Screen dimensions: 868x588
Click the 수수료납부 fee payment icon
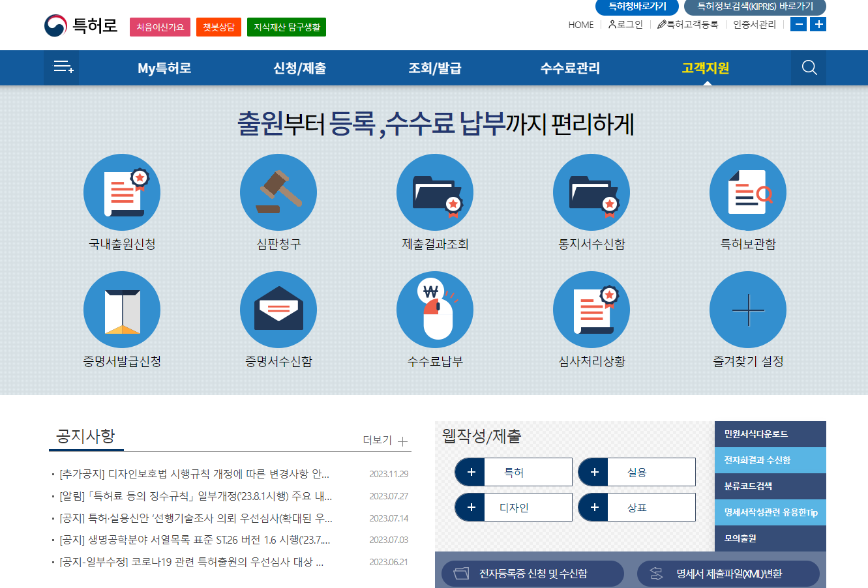pos(435,309)
